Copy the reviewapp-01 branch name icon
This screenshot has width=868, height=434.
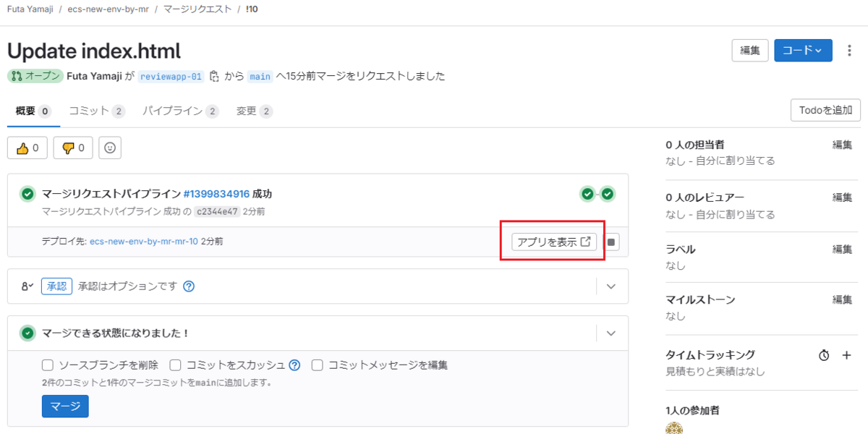pyautogui.click(x=214, y=76)
